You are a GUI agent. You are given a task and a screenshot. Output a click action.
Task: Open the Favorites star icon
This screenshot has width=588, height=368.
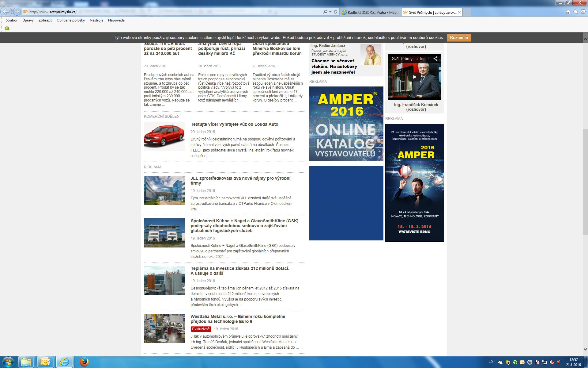pyautogui.click(x=575, y=12)
